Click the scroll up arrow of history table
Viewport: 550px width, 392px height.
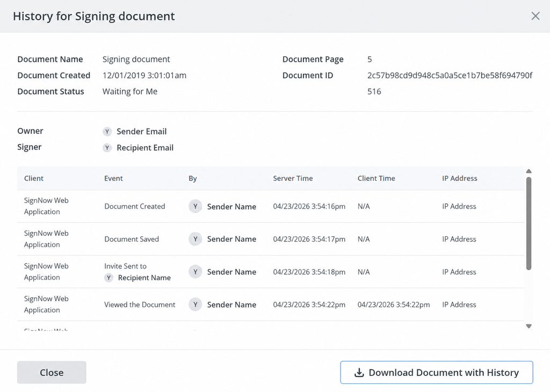click(x=529, y=171)
